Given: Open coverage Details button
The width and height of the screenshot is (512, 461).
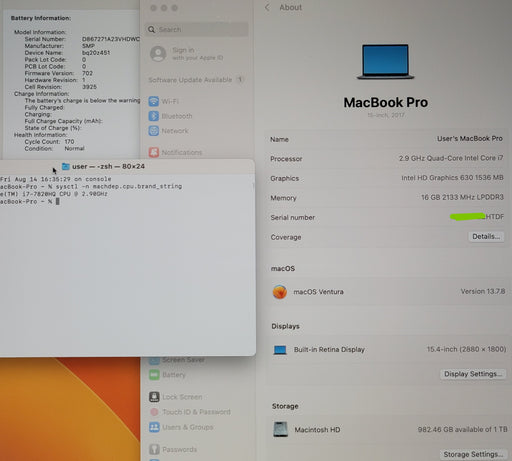Looking at the screenshot, I should tap(486, 237).
